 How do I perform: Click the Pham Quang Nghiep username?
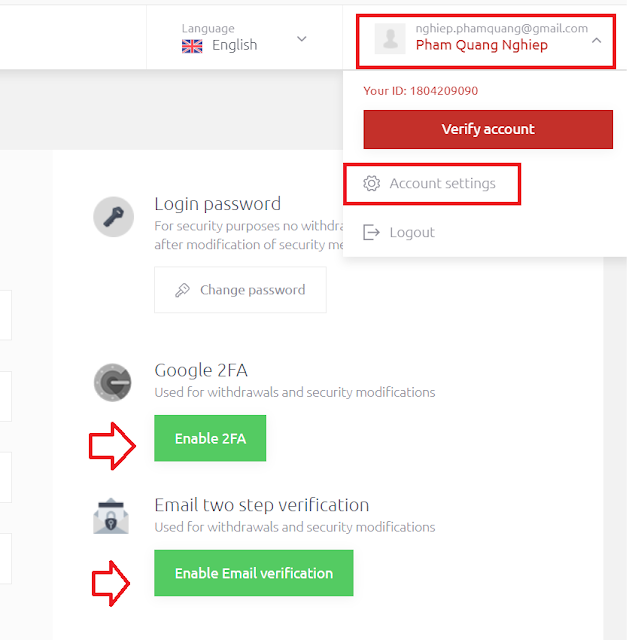click(481, 45)
